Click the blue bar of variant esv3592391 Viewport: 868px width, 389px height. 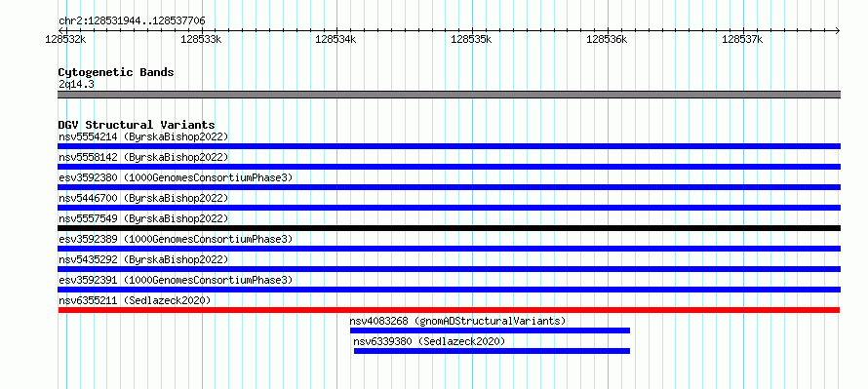(449, 290)
